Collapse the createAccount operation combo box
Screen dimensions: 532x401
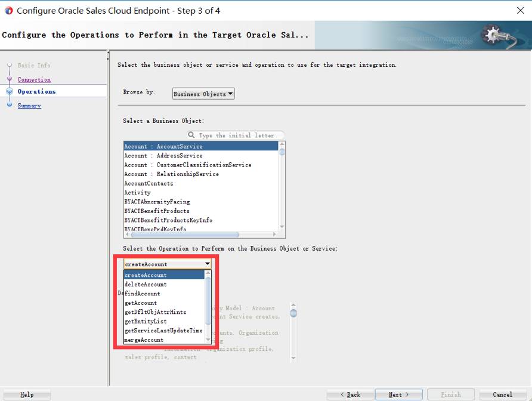pyautogui.click(x=208, y=264)
